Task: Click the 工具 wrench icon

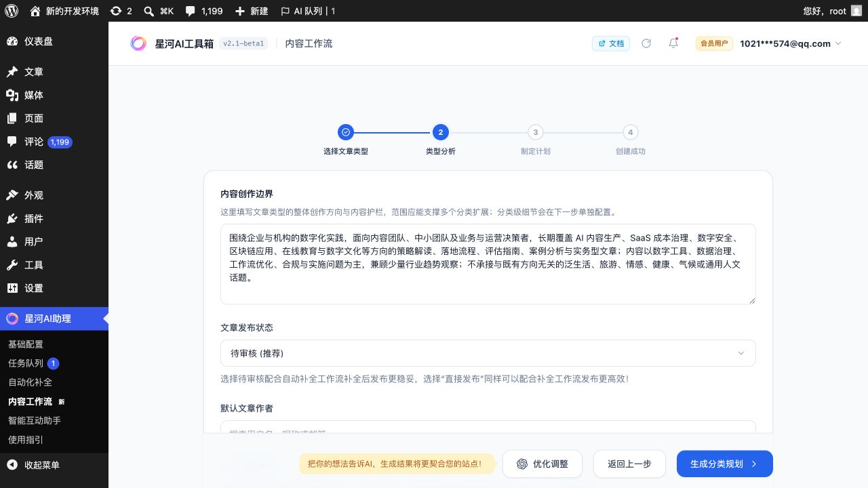Action: (12, 265)
